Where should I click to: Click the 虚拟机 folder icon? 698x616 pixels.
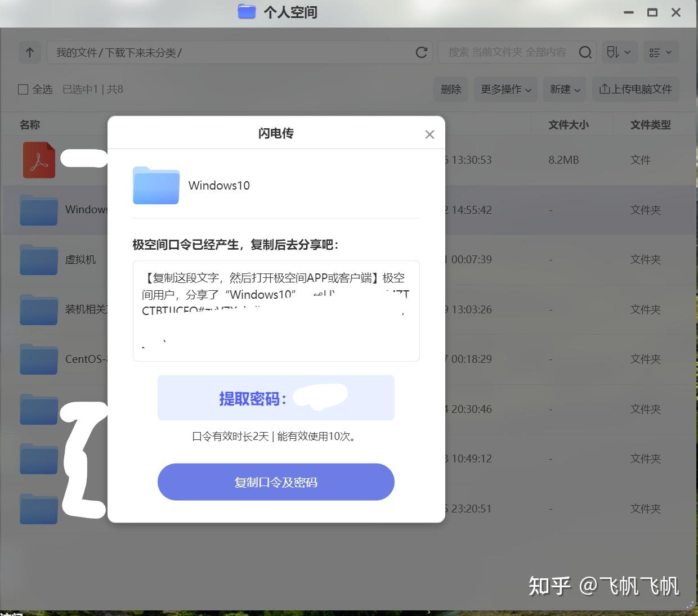[38, 259]
